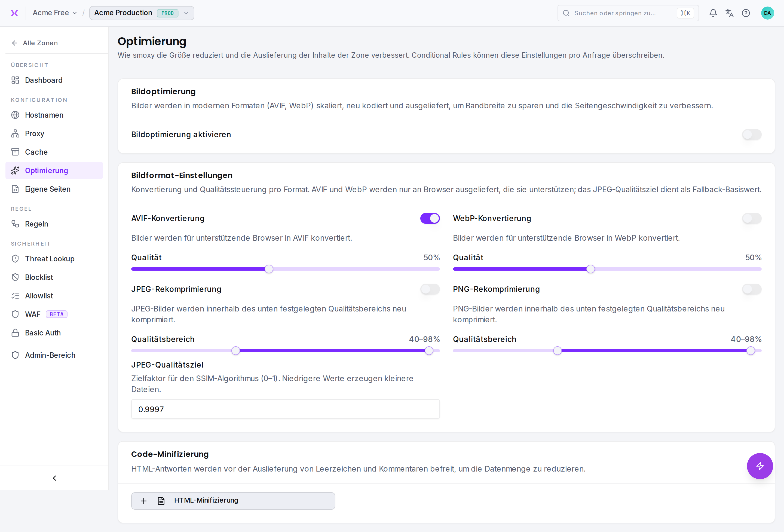The height and width of the screenshot is (532, 784).
Task: Click the PROD environment badge
Action: (x=168, y=13)
